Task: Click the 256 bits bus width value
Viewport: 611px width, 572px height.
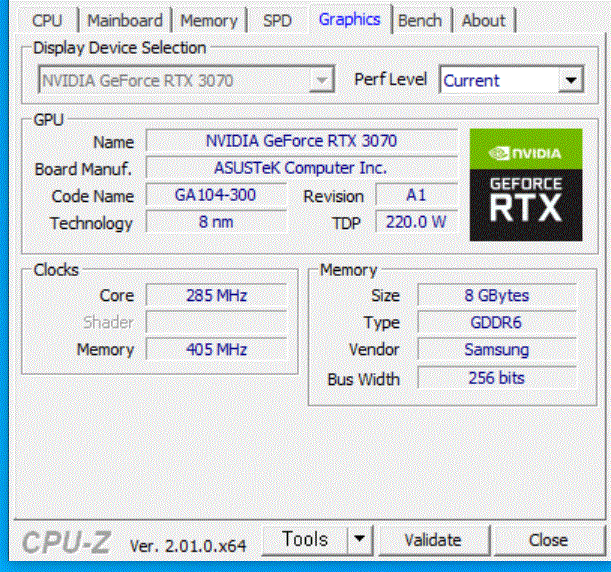Action: click(496, 378)
